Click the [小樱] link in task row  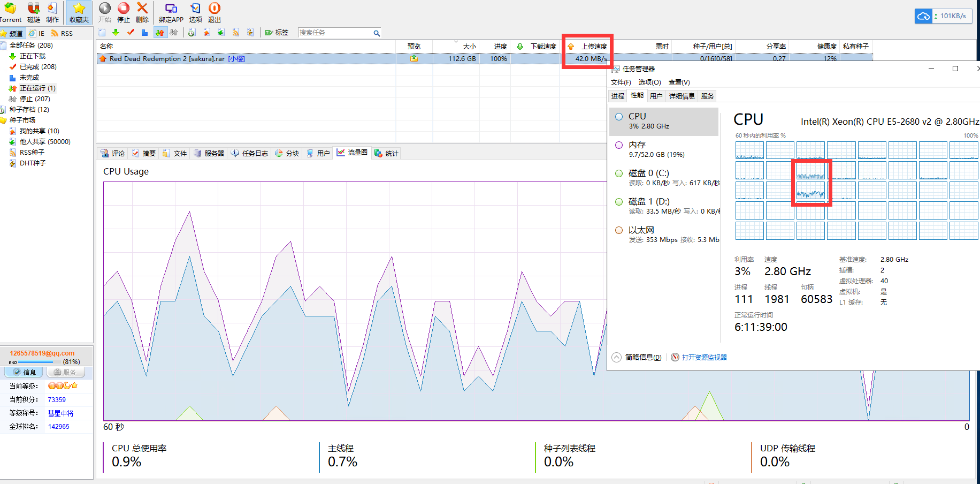236,59
